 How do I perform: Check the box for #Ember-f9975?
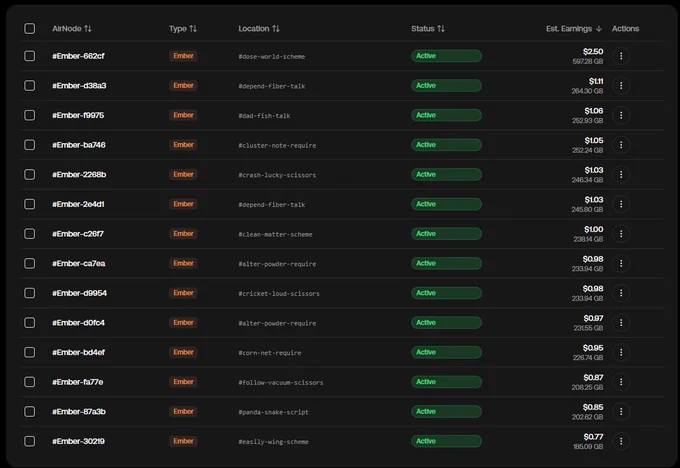pos(29,115)
